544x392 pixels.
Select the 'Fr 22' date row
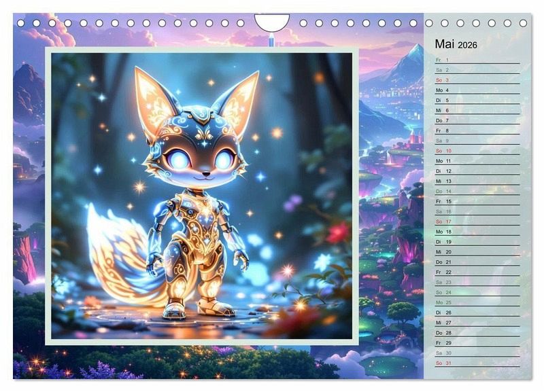tap(477, 272)
